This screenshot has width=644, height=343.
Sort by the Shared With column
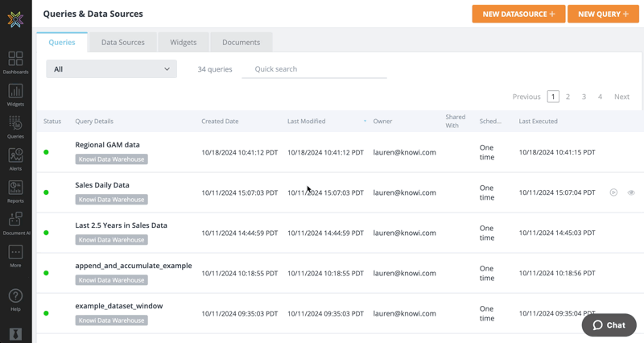coord(456,122)
